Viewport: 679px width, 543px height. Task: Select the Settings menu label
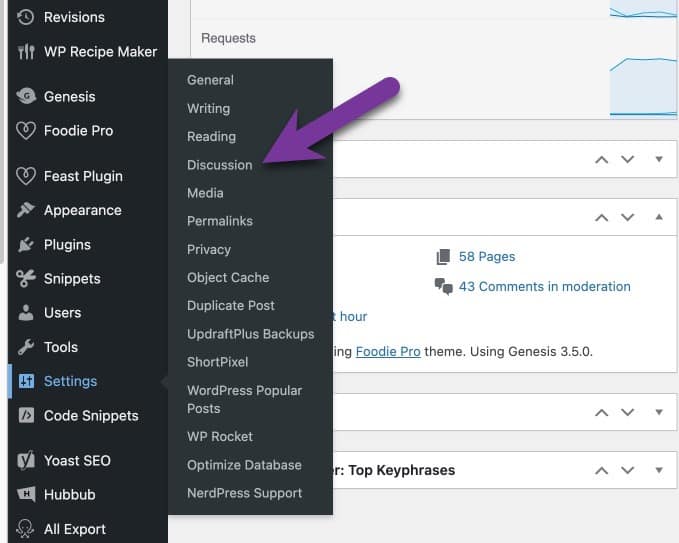71,381
